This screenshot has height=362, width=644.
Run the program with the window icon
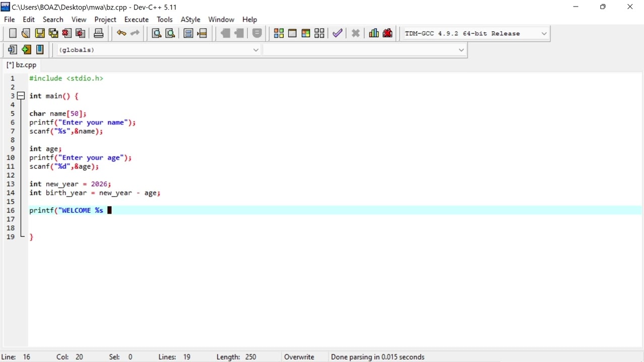tap(292, 33)
